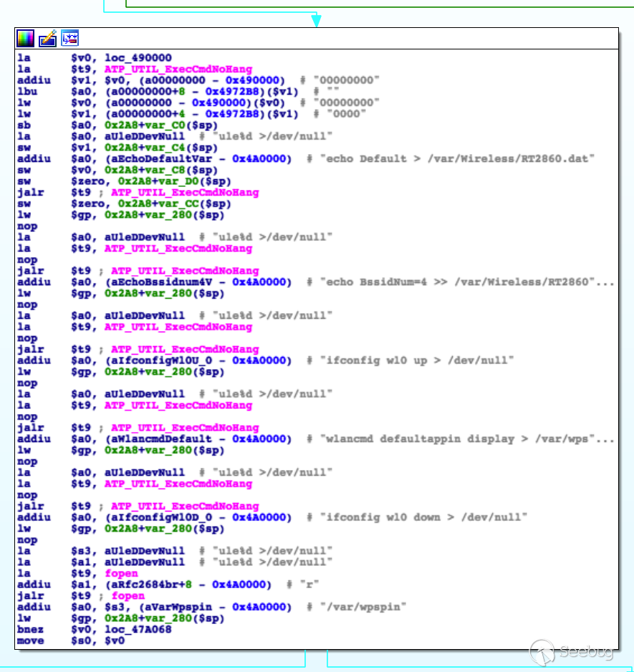Click the lbu instruction mnemonic
634x672 pixels.
point(27,91)
